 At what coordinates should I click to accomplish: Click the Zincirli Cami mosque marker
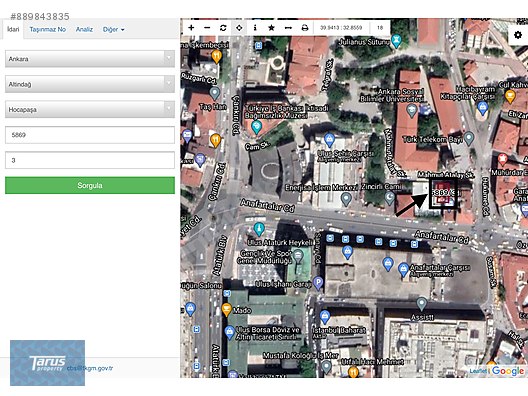click(x=390, y=198)
